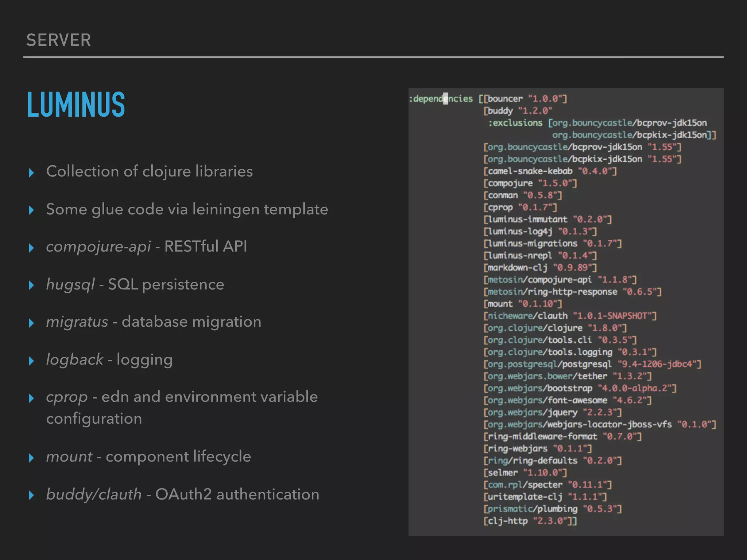Screen dimensions: 747x560
Task: Click metosin/ring-http-response "0.6.5" line
Action: tap(573, 291)
